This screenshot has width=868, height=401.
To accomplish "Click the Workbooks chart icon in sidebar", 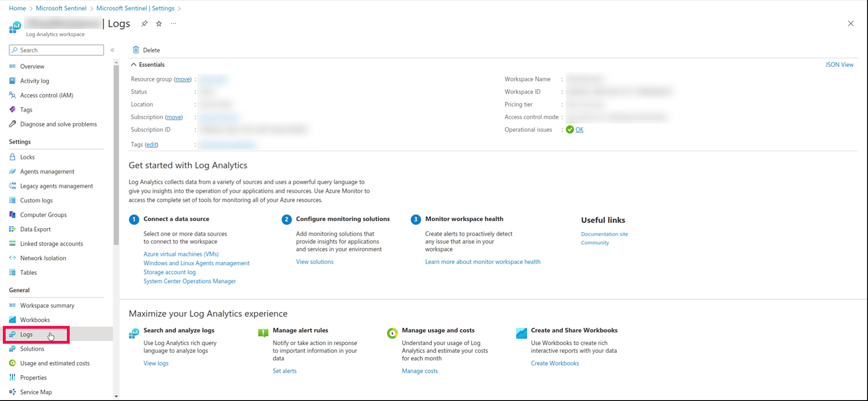I will coord(13,320).
